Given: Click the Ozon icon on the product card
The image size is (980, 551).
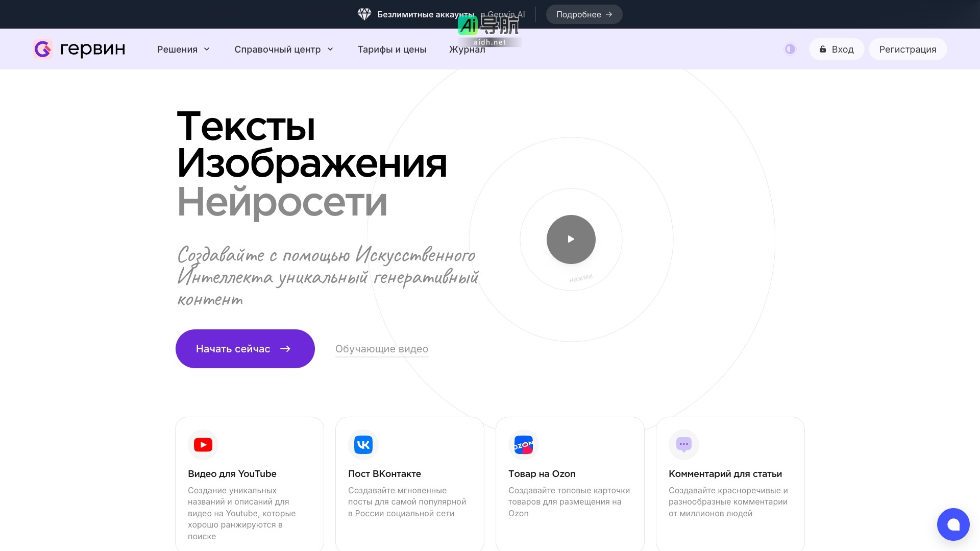Looking at the screenshot, I should 523,445.
